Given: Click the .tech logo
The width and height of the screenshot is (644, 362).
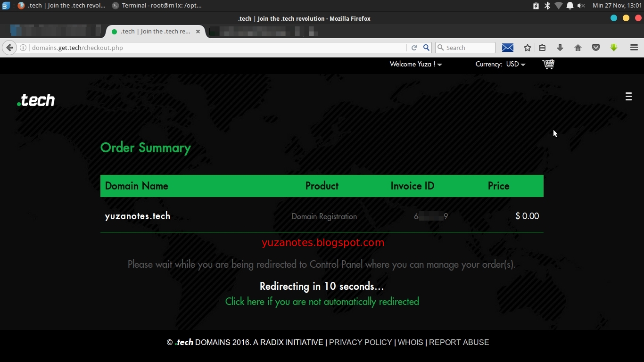Looking at the screenshot, I should point(36,100).
